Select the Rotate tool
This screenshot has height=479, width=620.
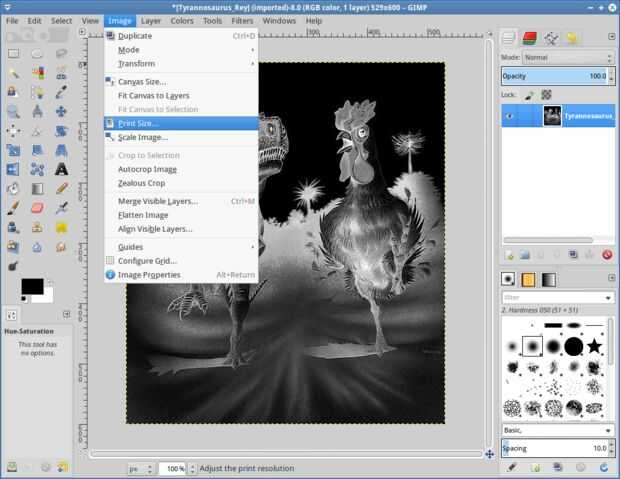coord(61,131)
